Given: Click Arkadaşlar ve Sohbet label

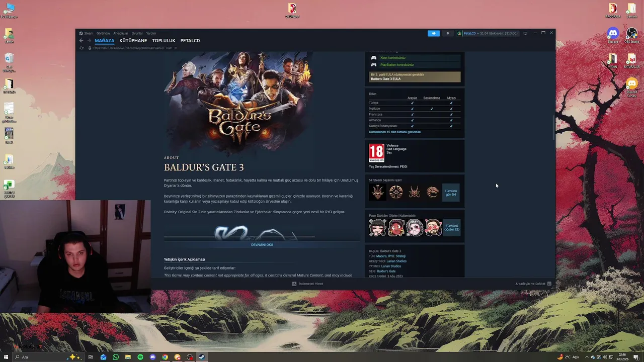Looking at the screenshot, I should coord(530,284).
